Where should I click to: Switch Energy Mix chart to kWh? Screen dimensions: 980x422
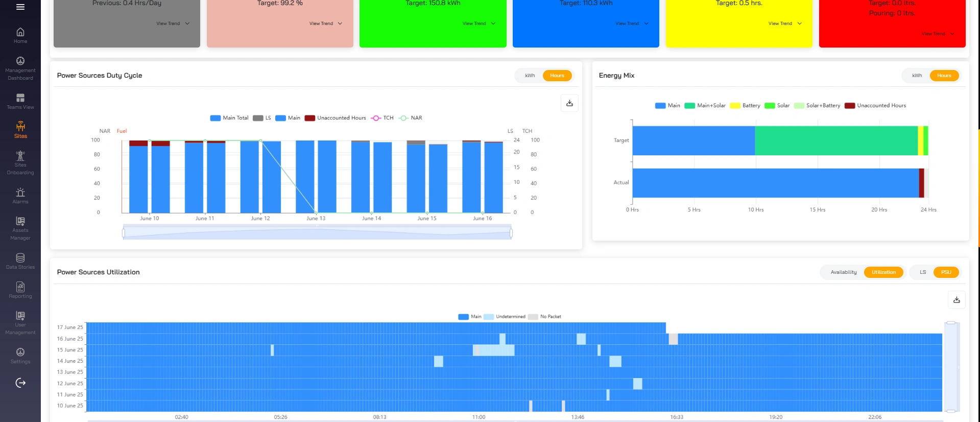coord(917,76)
